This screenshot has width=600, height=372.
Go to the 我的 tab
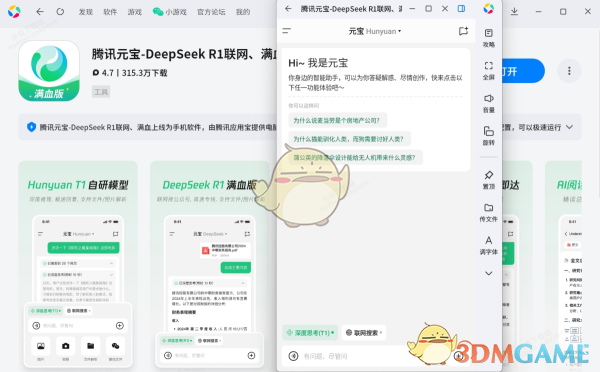[243, 12]
